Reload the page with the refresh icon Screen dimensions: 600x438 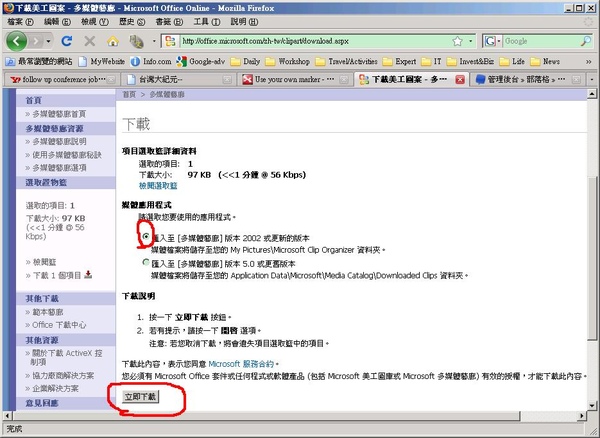coord(67,41)
